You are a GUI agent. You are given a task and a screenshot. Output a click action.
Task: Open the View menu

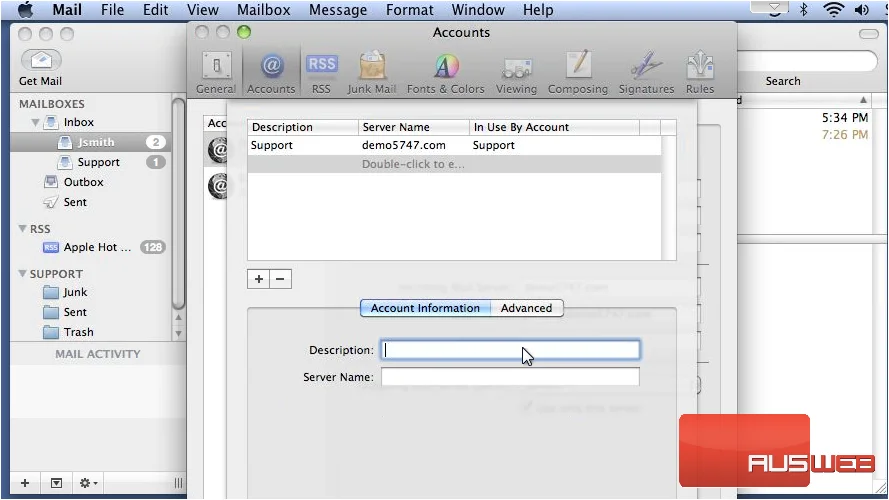(x=202, y=10)
